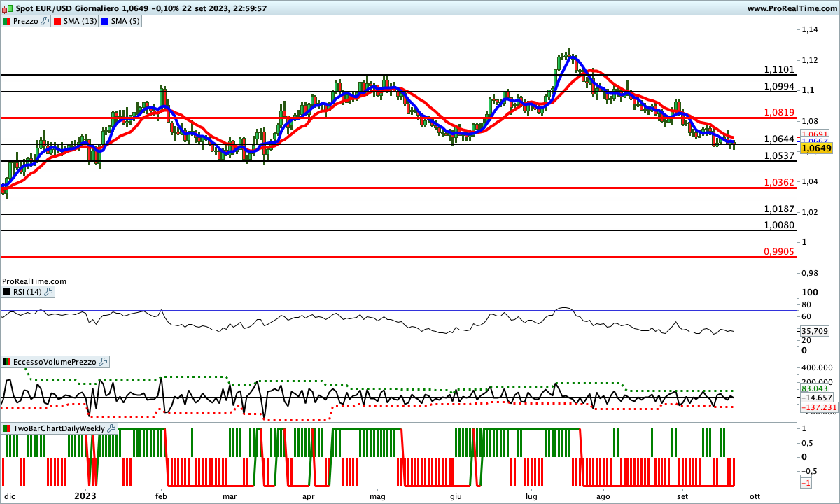Viewport: 840px width, 504px height.
Task: Click the yellow current price tag 1,0649
Action: (815, 148)
